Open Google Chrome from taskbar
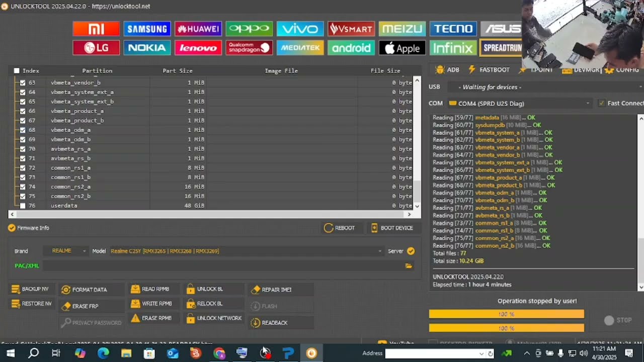Image resolution: width=644 pixels, height=362 pixels. click(219, 353)
